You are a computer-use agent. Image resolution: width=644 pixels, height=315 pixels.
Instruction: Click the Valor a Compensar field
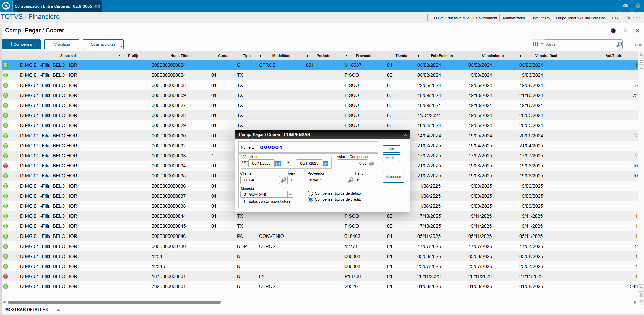pos(352,163)
